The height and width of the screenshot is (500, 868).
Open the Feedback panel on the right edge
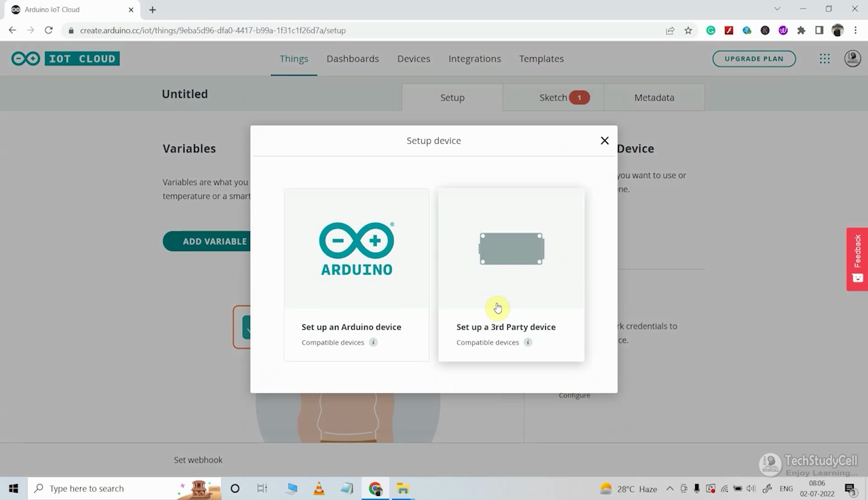856,259
